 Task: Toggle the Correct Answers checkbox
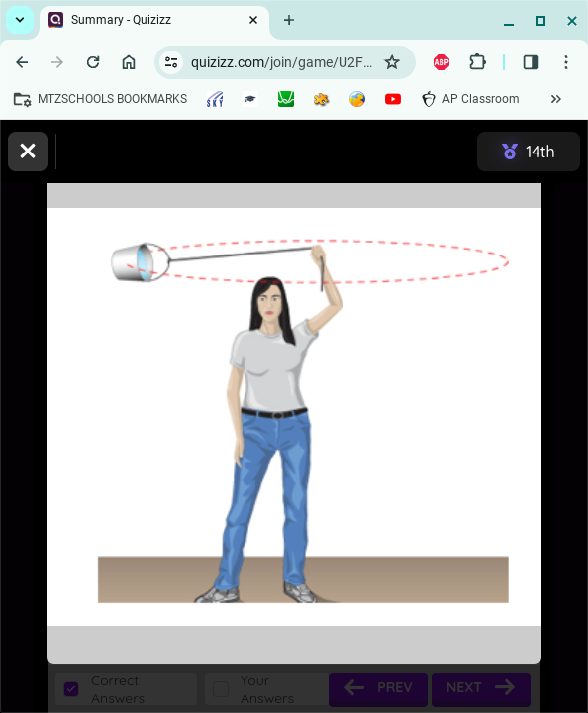(x=71, y=689)
